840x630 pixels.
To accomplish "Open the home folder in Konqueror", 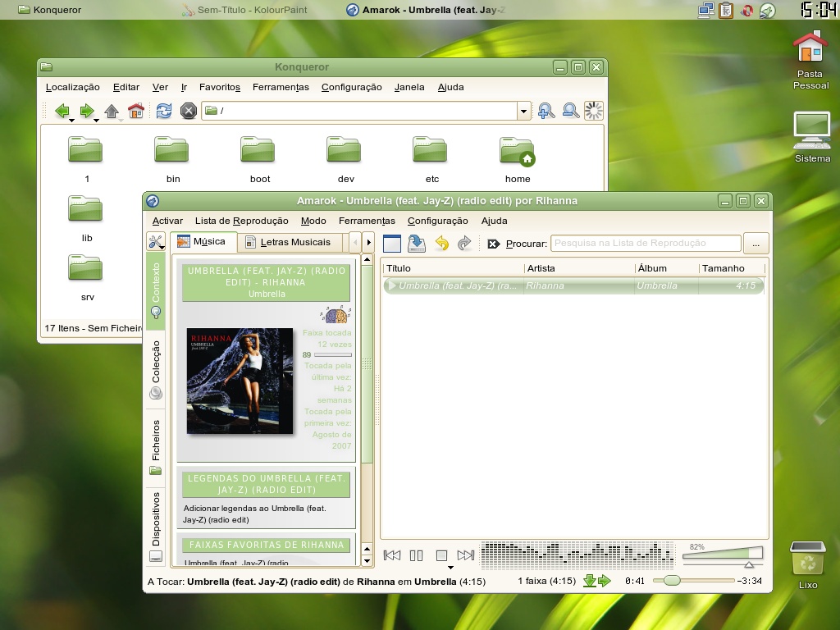I will (517, 158).
